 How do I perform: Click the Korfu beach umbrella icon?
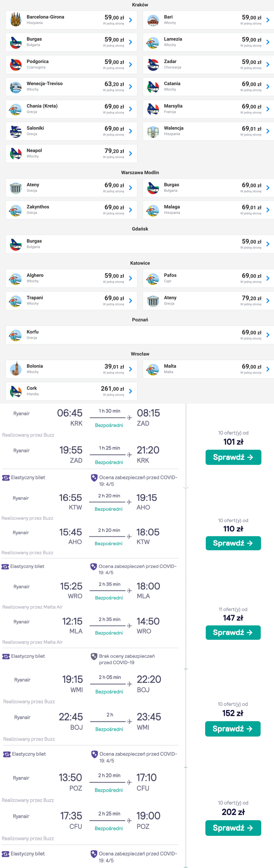(x=16, y=335)
